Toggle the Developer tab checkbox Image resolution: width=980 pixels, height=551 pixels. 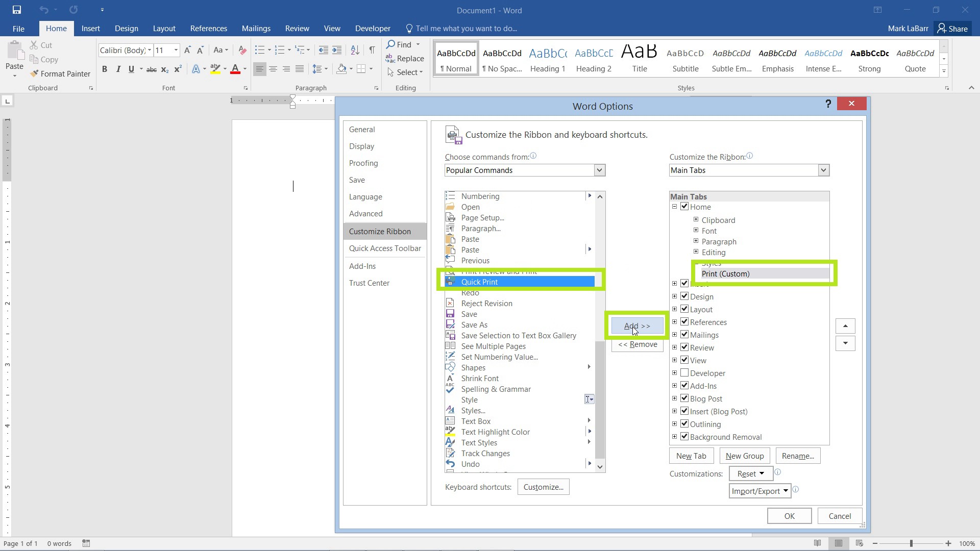point(685,373)
